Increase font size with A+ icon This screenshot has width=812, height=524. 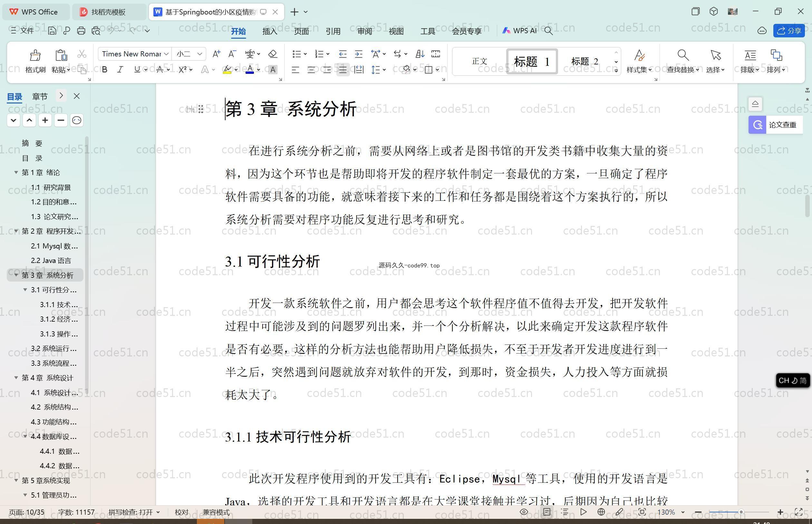click(216, 54)
